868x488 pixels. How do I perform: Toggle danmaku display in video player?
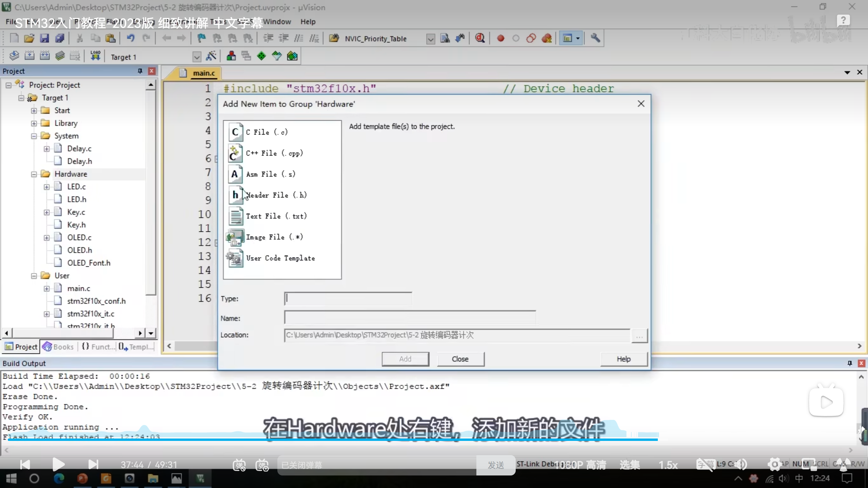point(239,465)
